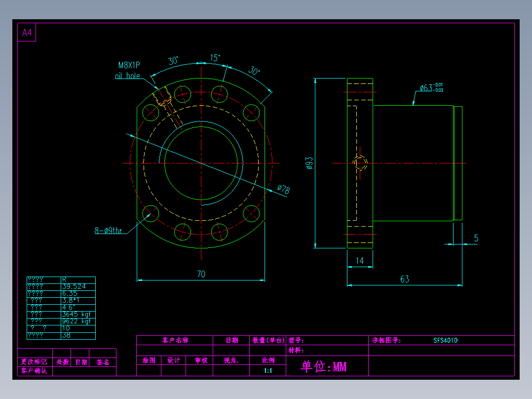The height and width of the screenshot is (399, 532).
Task: Click the 材料: label
Action: (x=296, y=350)
